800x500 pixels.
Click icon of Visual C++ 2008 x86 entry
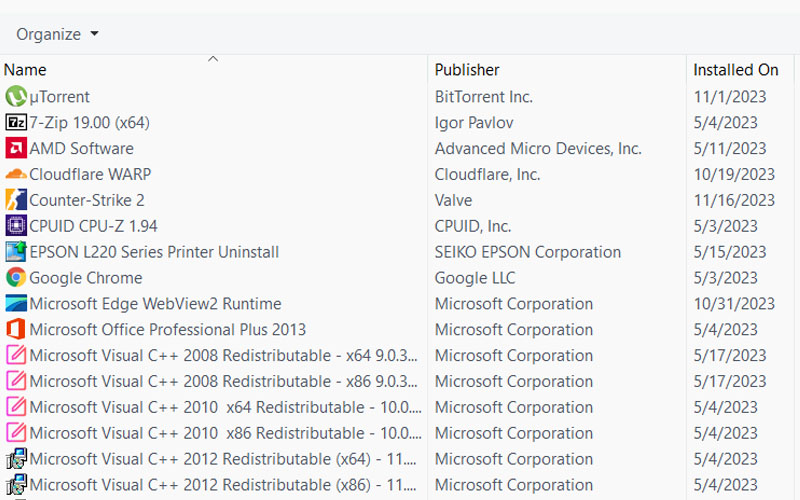pyautogui.click(x=16, y=382)
